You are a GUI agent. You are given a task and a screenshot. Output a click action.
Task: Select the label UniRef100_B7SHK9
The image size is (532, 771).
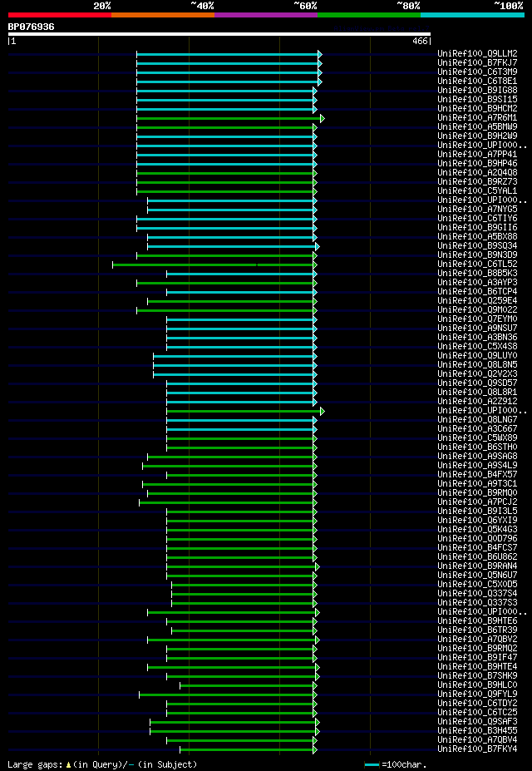click(x=477, y=676)
